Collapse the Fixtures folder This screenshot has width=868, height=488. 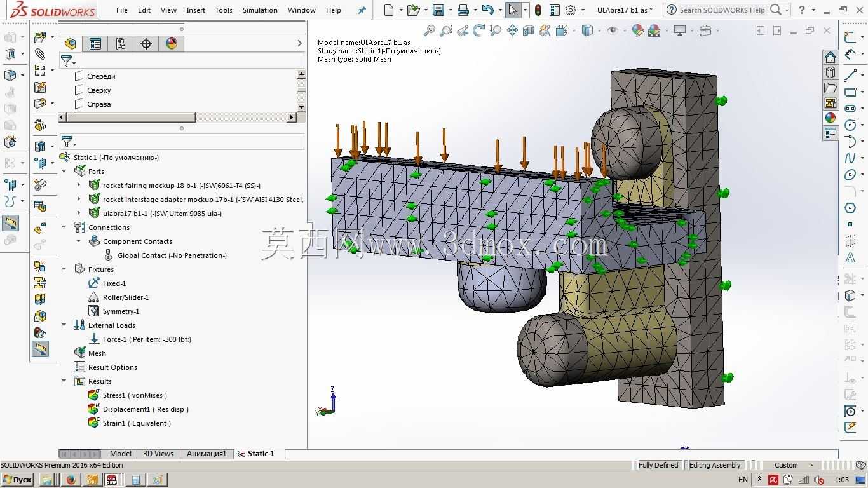[64, 269]
